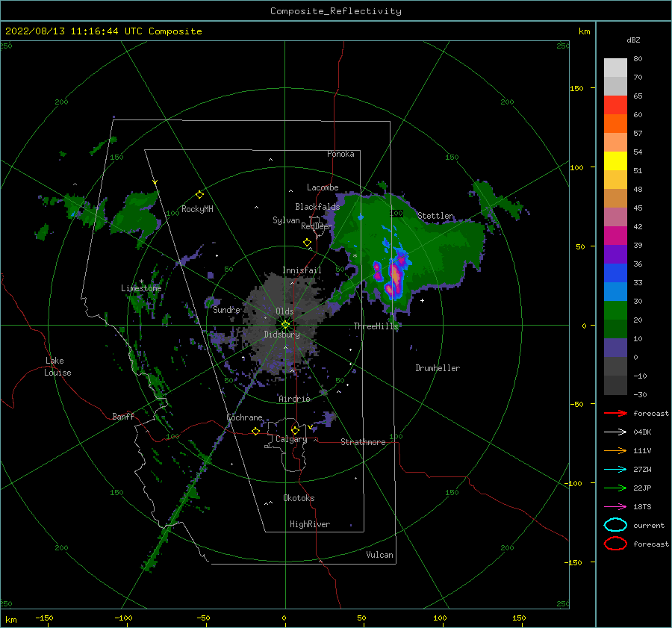Click the Ponoka label
The width and height of the screenshot is (672, 628).
pos(340,155)
